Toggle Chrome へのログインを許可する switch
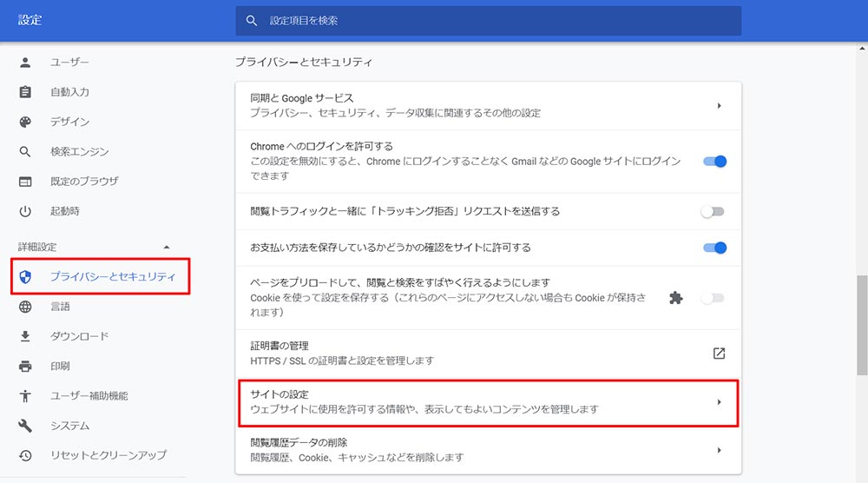 (x=714, y=162)
